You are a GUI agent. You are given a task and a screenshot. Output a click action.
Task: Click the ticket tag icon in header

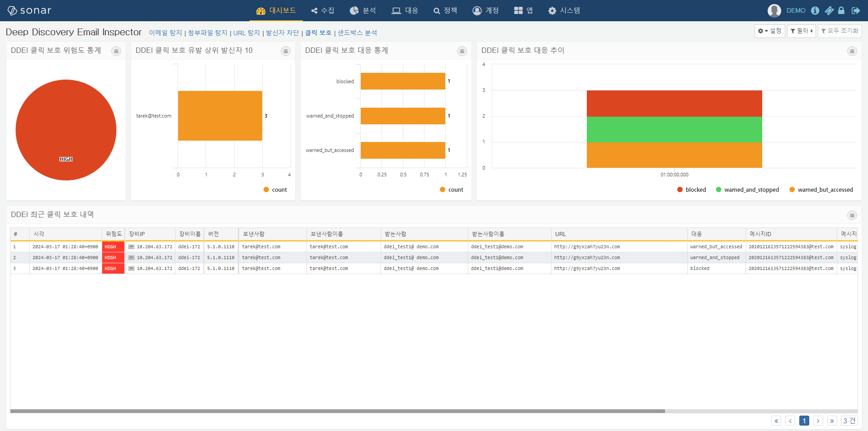829,10
